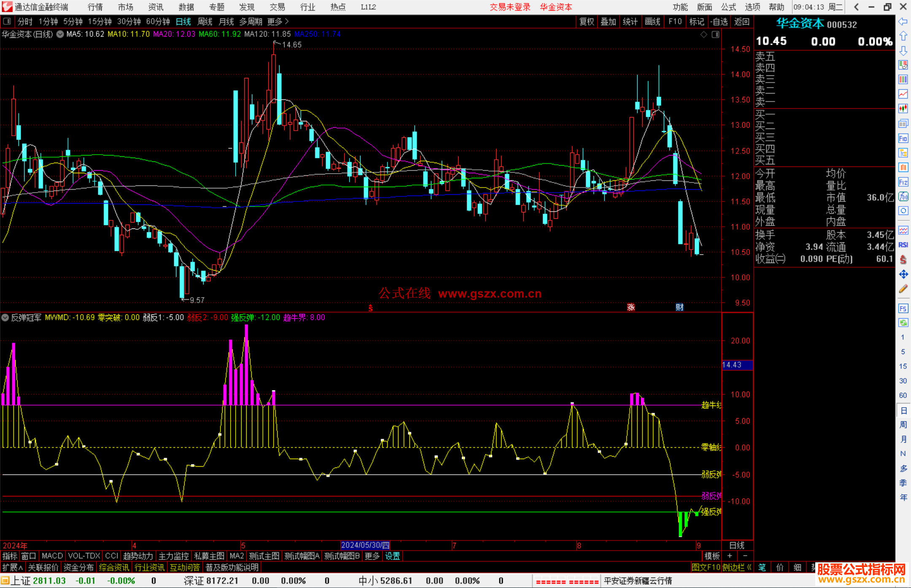This screenshot has width=911, height=588.
Task: Click the f(x) formula icon in sidebar
Action: 903,196
